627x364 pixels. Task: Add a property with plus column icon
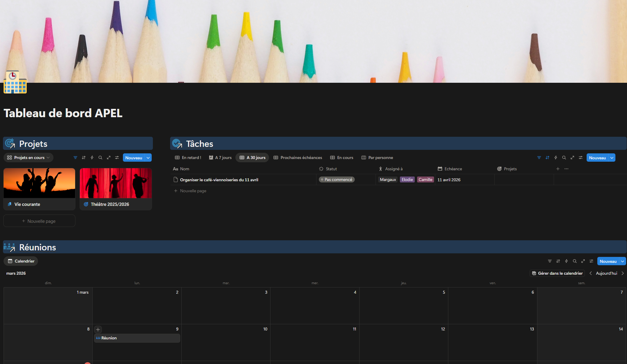coord(558,169)
